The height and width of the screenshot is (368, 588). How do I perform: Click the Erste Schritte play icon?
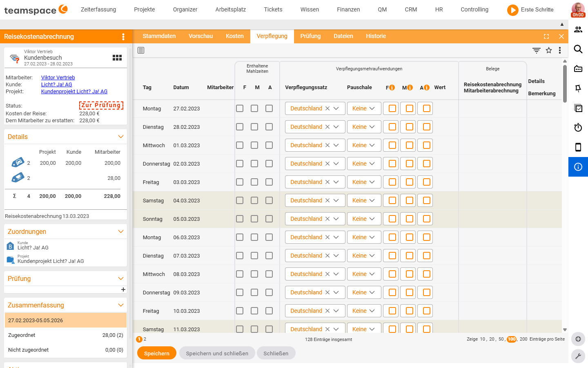(x=512, y=10)
